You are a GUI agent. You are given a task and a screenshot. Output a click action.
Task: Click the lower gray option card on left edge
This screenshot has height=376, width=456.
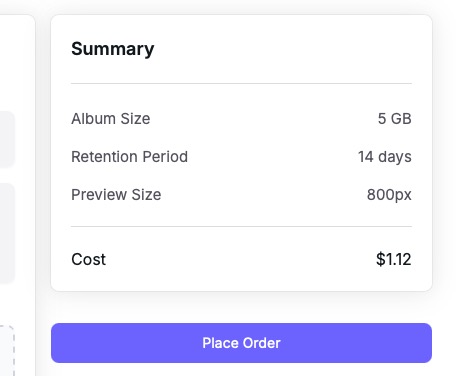coord(7,233)
